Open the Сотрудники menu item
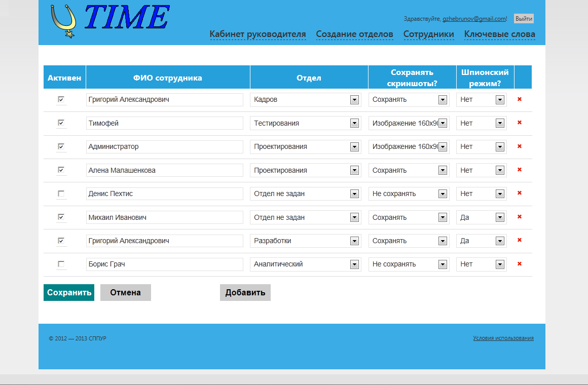 tap(429, 34)
